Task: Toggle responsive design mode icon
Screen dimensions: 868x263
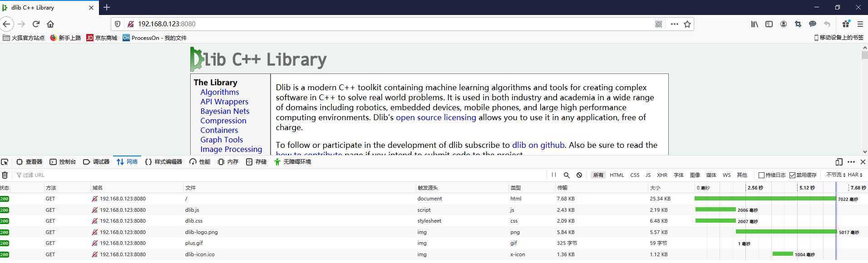Action: click(839, 162)
